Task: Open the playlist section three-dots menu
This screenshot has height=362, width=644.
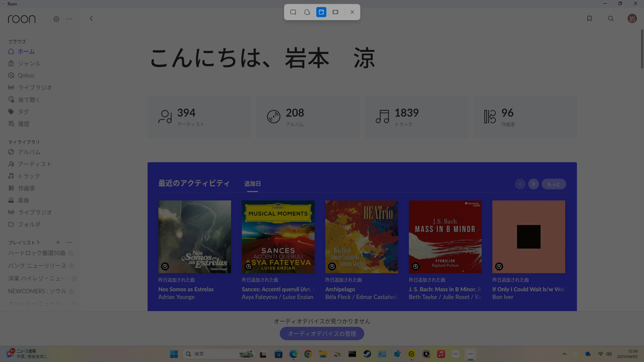Action: coord(69,242)
